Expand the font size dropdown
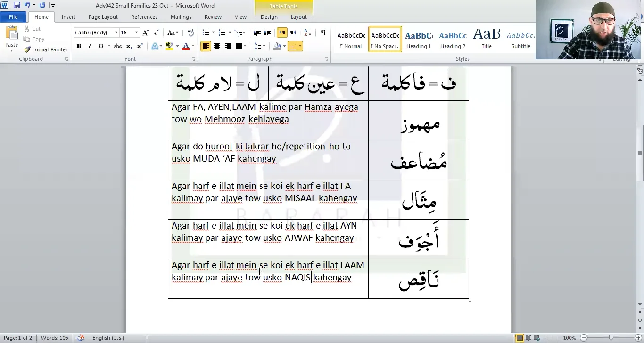This screenshot has width=644, height=343. (136, 33)
